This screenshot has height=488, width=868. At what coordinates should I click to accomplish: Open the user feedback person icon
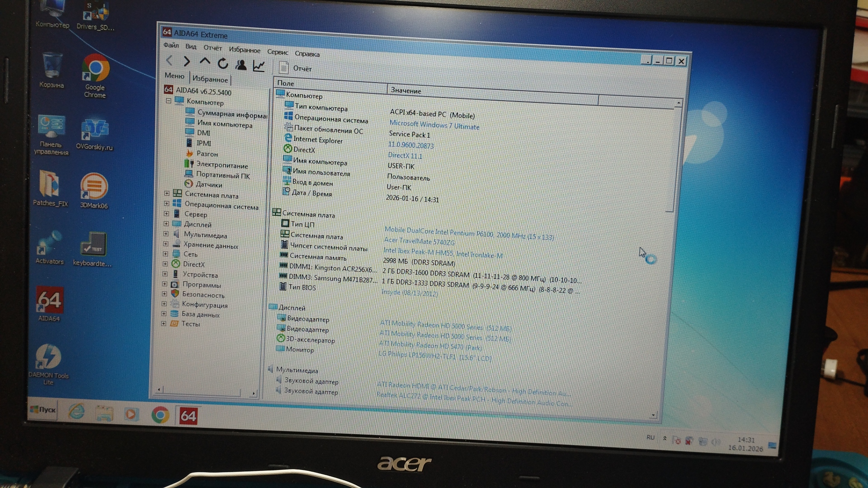(x=241, y=65)
